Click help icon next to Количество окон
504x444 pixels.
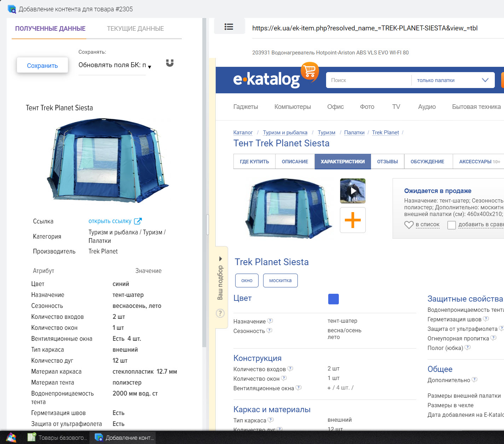pos(284,378)
